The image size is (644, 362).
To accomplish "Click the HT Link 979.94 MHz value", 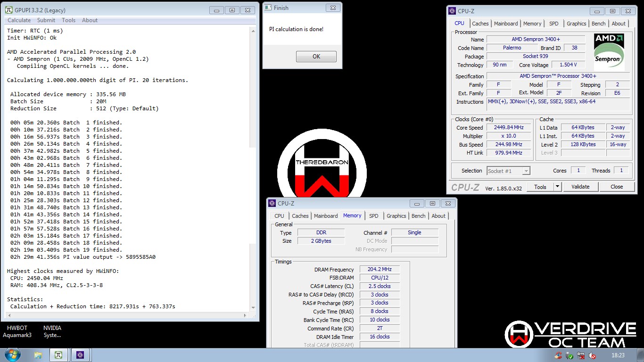I will pyautogui.click(x=509, y=153).
